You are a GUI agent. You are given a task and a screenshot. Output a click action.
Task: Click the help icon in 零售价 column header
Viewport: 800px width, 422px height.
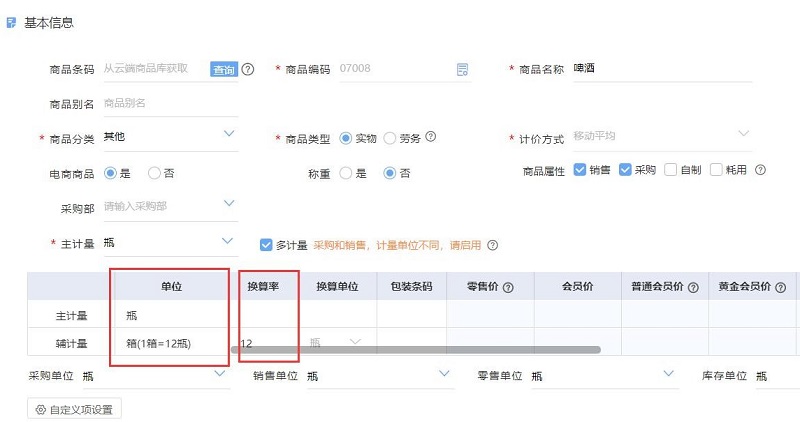508,287
